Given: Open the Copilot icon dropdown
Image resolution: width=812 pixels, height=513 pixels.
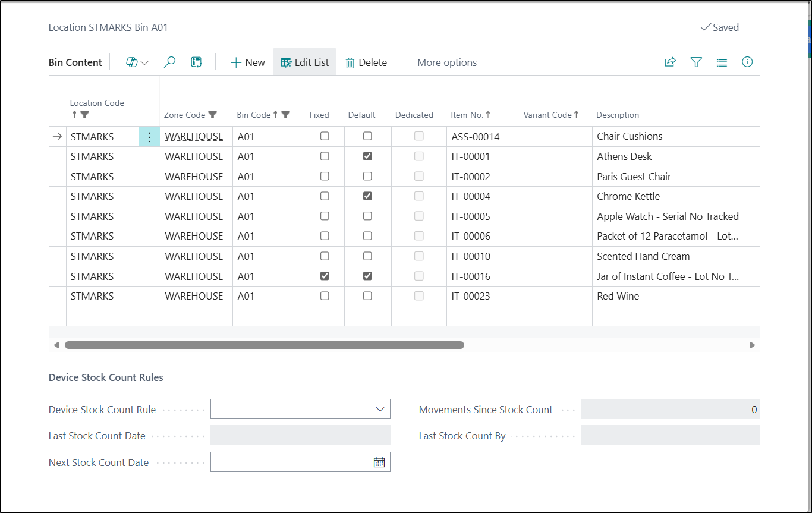Looking at the screenshot, I should tap(137, 62).
